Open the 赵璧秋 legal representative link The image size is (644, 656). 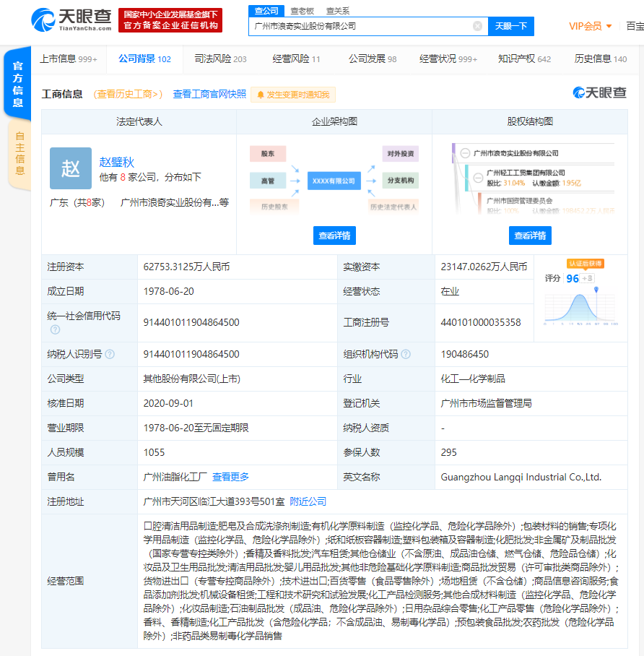[x=117, y=162]
